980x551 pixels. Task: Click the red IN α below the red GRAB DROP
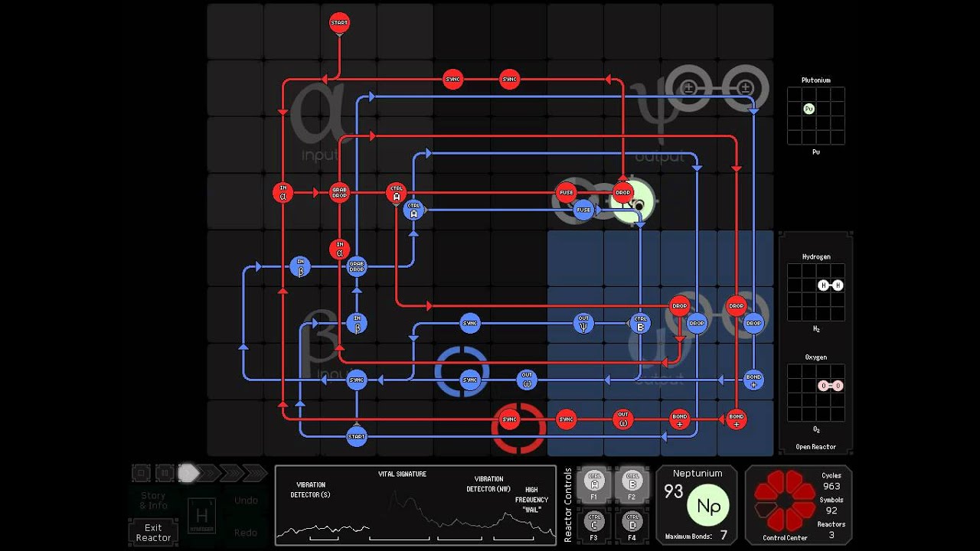pos(339,249)
